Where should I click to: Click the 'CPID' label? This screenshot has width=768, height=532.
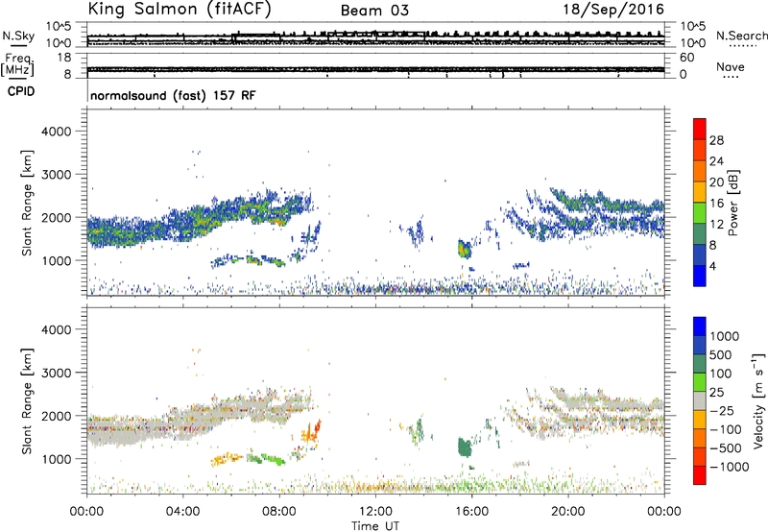21,91
